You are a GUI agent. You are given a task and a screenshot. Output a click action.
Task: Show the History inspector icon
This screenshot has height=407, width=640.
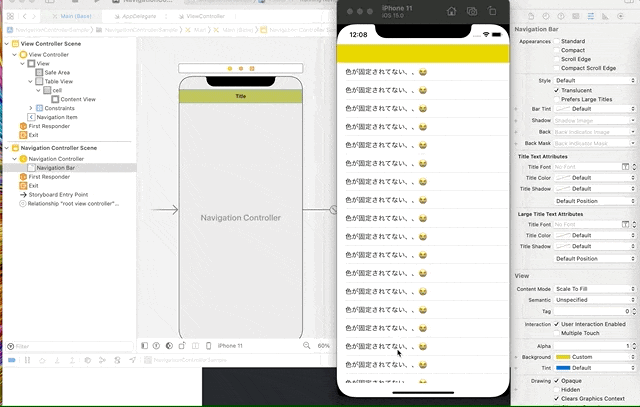(x=546, y=16)
